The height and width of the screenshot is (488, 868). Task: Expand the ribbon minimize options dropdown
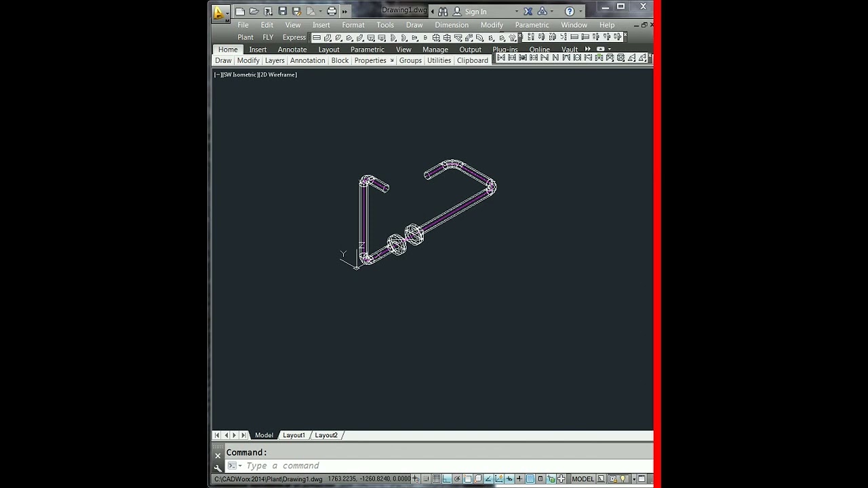coord(609,49)
